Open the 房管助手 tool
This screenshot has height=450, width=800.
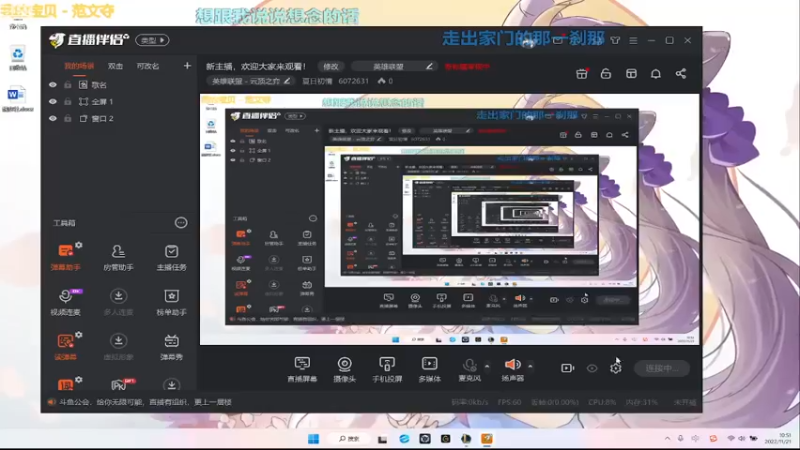point(118,257)
